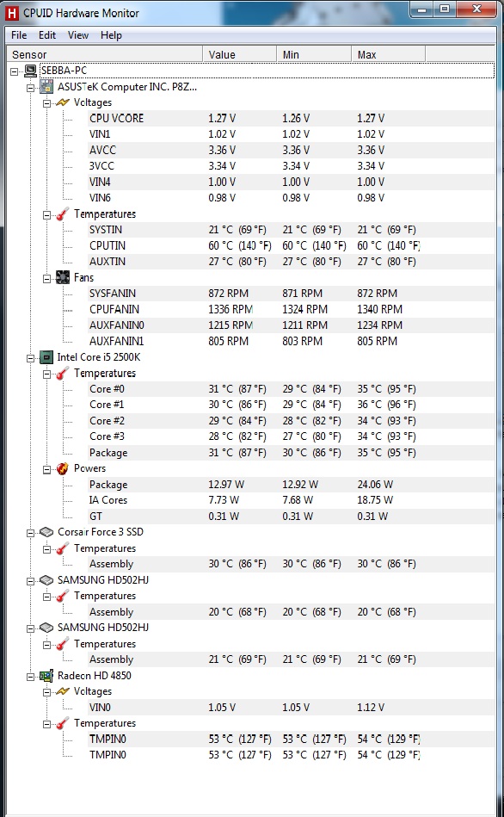Collapse the Corsair Force 3 SSD node
Viewport: 504px width, 817px height.
coord(31,533)
